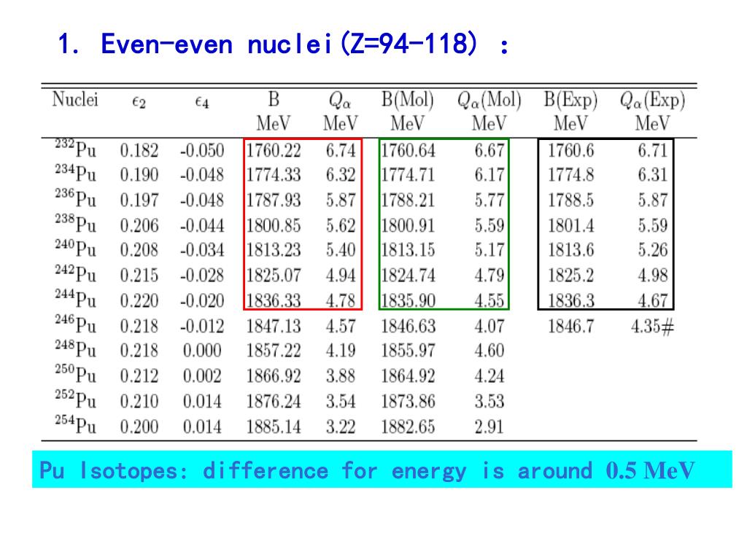Click the B value 1847.13
The width and height of the screenshot is (747, 560).
coord(274,326)
